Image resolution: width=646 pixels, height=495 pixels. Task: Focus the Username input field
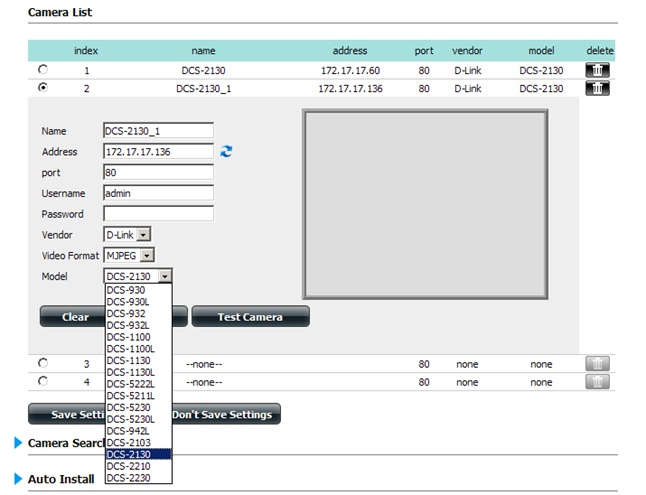point(158,193)
